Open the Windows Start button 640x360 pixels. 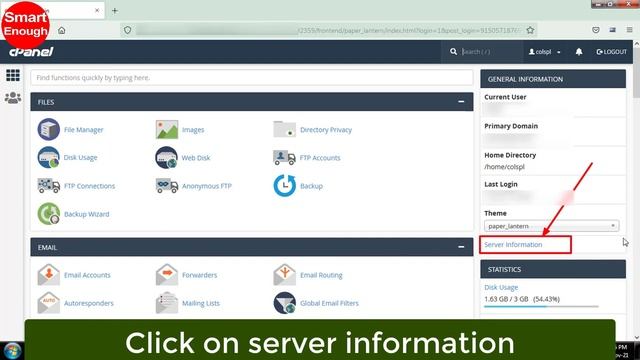[x=12, y=351]
